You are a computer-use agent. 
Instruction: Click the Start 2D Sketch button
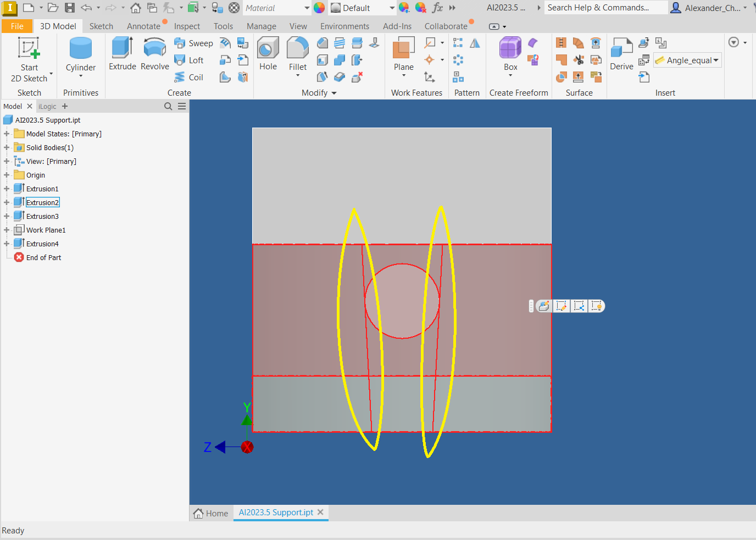tap(29, 53)
